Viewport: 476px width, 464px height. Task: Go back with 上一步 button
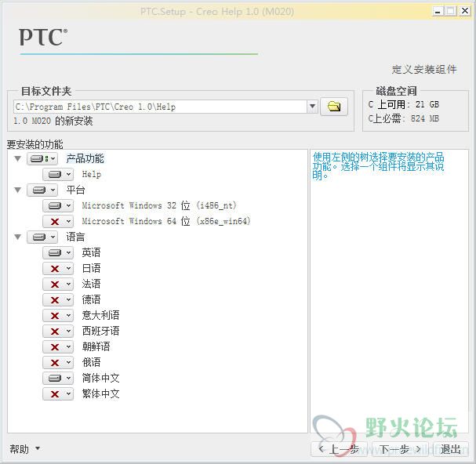(340, 449)
